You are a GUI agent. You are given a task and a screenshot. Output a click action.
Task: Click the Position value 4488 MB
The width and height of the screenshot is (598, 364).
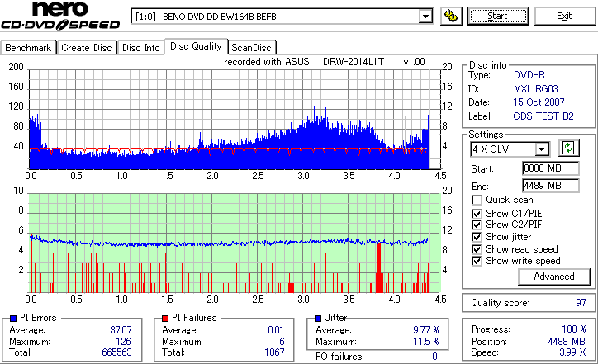(567, 341)
